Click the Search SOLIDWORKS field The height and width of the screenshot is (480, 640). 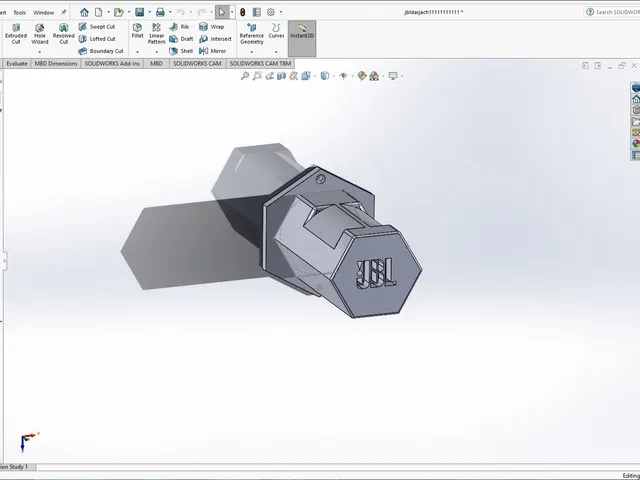coord(612,12)
